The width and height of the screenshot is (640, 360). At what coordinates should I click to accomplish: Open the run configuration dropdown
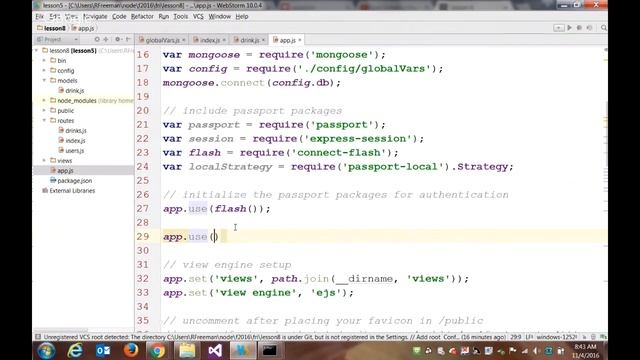click(558, 28)
